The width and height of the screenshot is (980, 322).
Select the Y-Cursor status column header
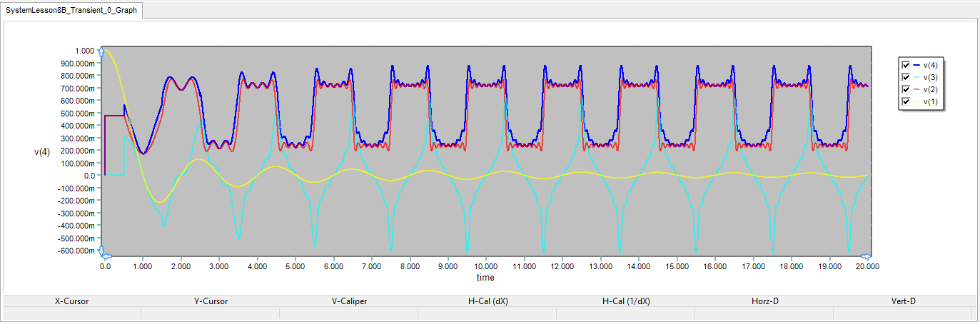click(x=211, y=301)
